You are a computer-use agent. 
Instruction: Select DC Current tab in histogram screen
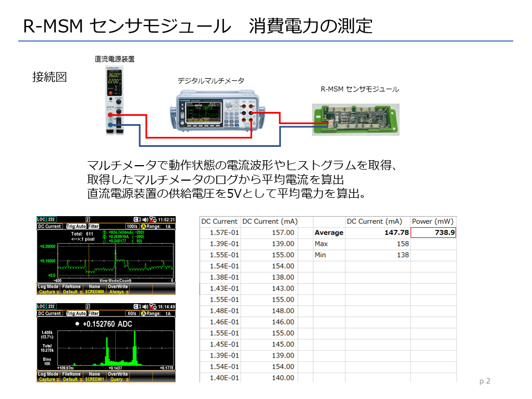49,314
